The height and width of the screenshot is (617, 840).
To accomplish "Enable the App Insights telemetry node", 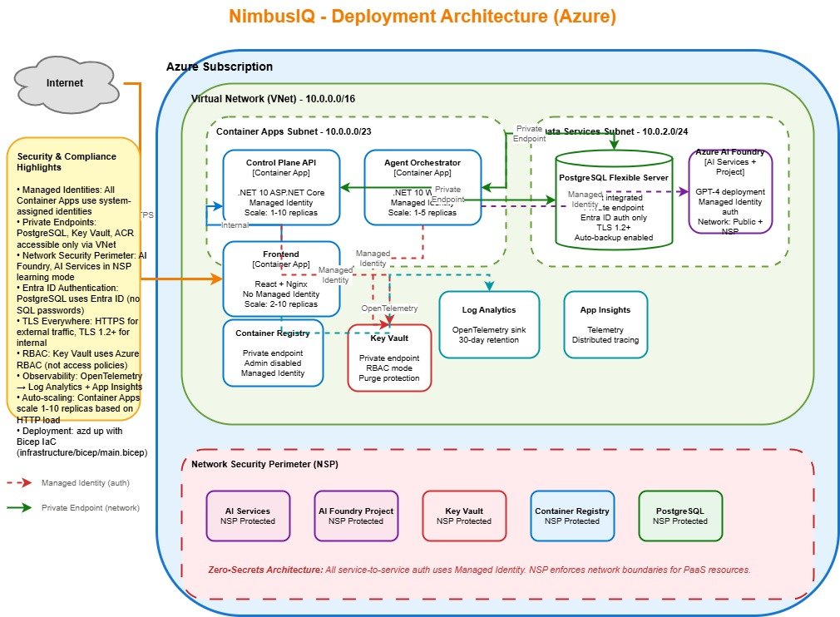I will click(605, 324).
